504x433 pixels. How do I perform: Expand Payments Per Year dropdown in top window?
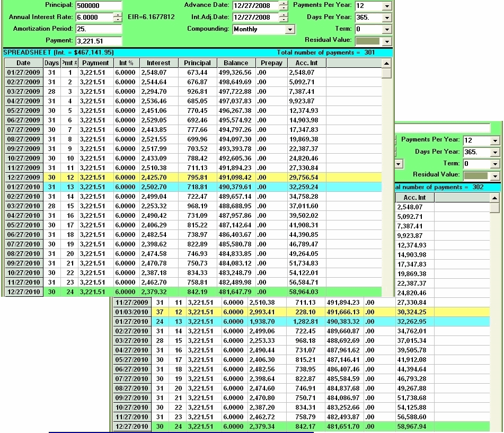[386, 6]
